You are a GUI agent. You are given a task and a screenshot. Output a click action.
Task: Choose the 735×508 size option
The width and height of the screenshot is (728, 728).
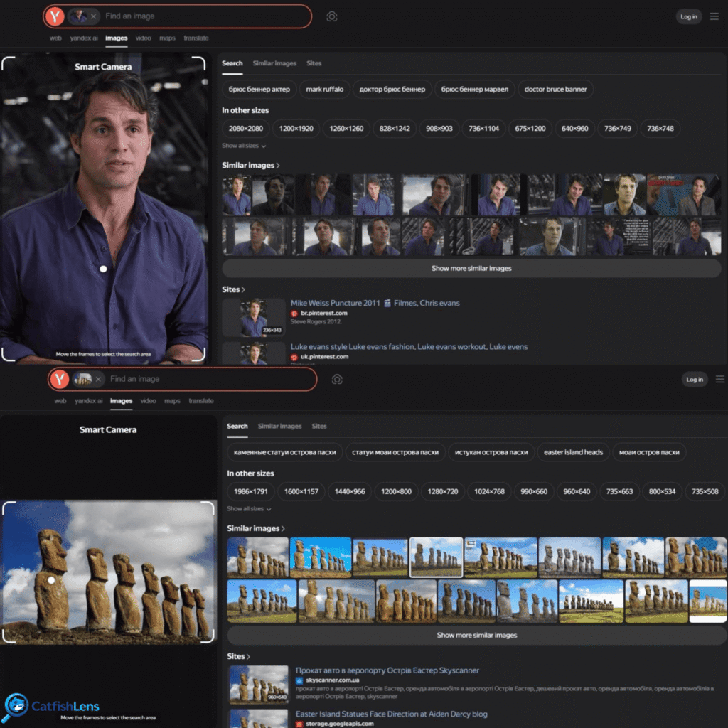pos(705,492)
